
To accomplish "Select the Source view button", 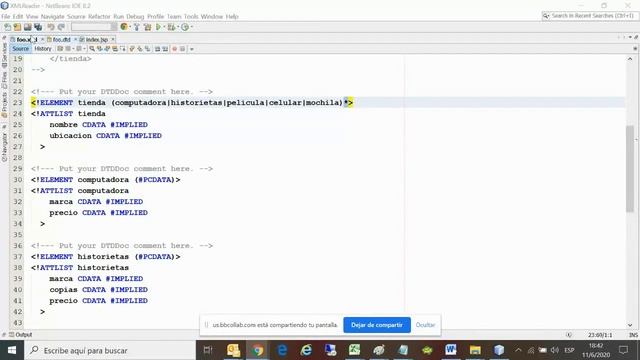I will 20,49.
